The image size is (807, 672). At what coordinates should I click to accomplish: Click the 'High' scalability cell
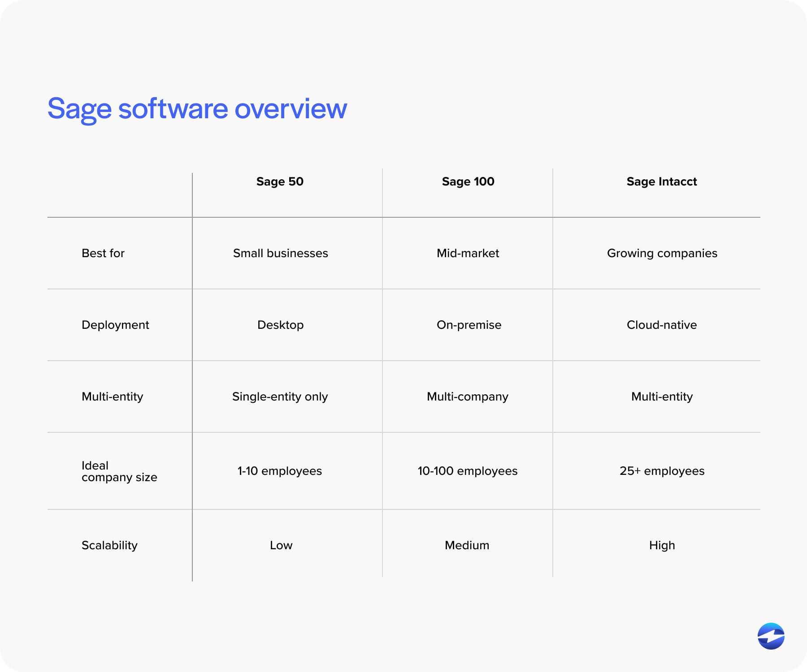click(662, 545)
